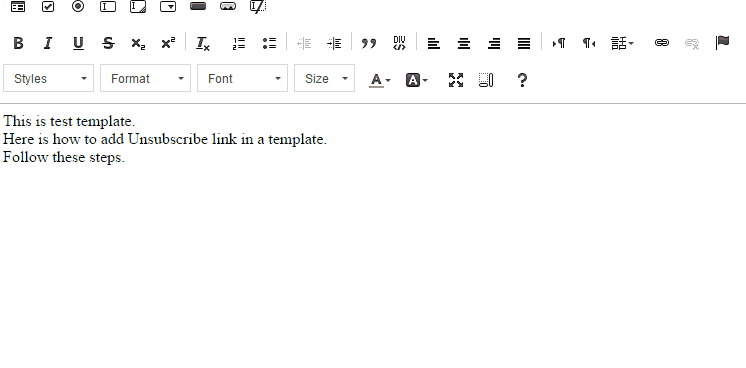
Task: Open the Set language dropdown
Action: pos(622,43)
